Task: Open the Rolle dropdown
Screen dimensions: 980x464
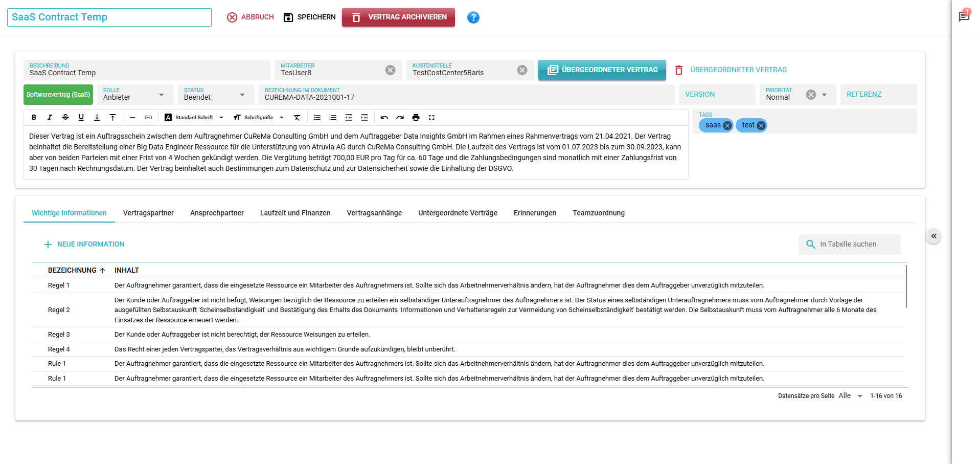Action: (161, 95)
